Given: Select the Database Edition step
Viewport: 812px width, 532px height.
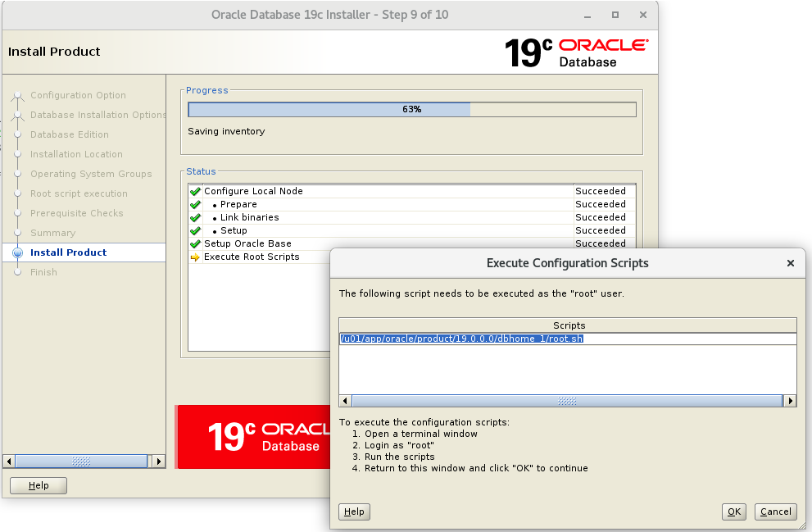Looking at the screenshot, I should (70, 134).
